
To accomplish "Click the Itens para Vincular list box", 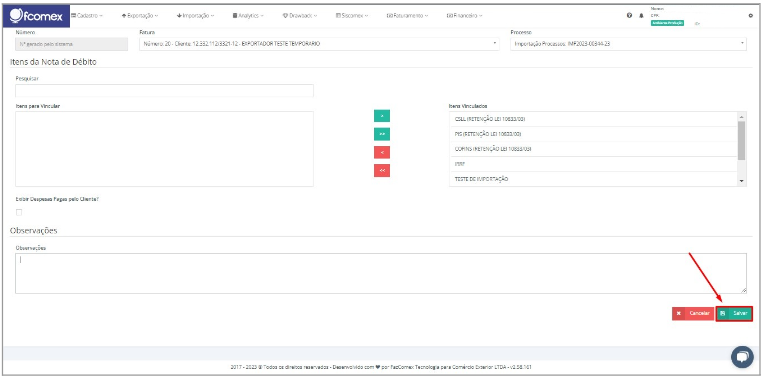I will [164, 149].
